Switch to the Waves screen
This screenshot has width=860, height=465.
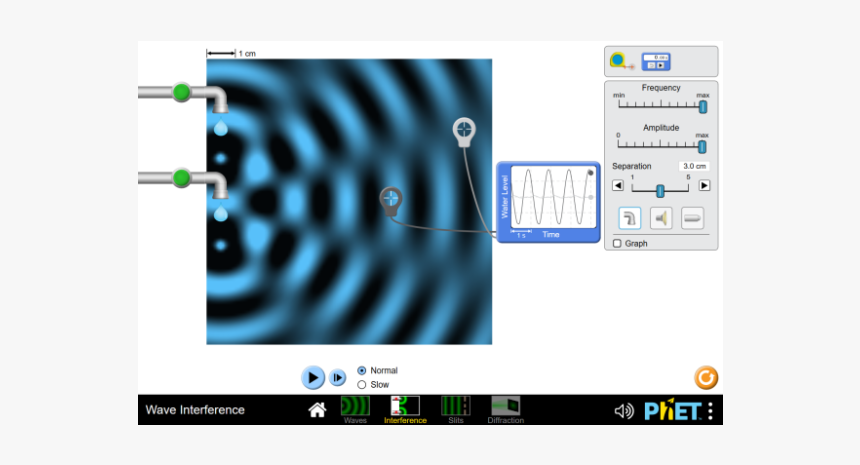pyautogui.click(x=355, y=410)
